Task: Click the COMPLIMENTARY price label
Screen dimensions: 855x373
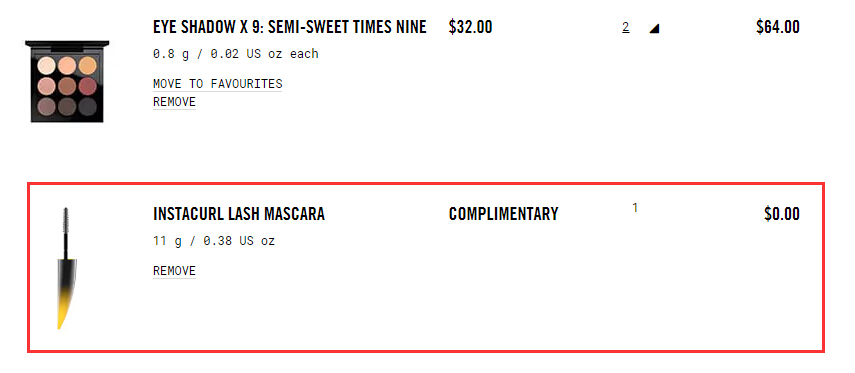Action: [503, 214]
